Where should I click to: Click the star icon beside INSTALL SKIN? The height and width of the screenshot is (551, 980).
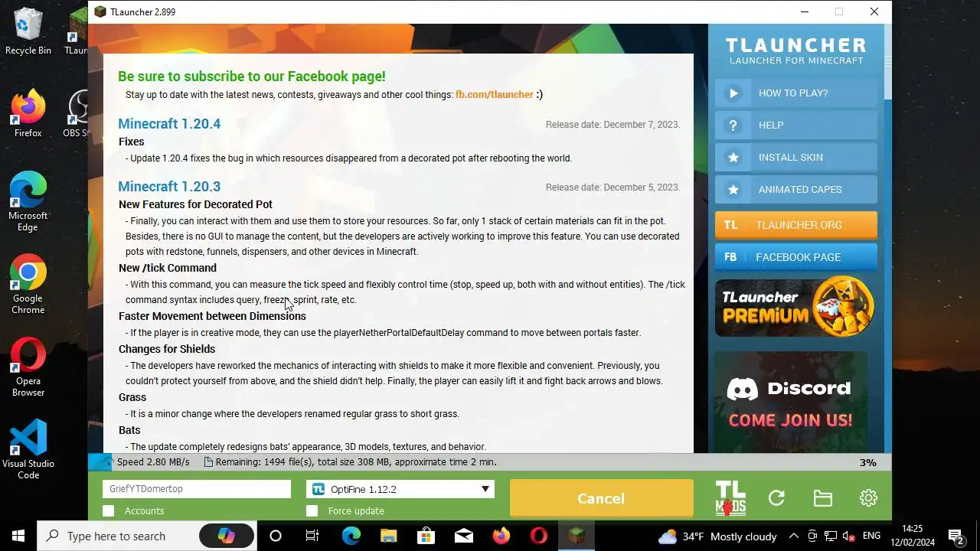pos(733,158)
